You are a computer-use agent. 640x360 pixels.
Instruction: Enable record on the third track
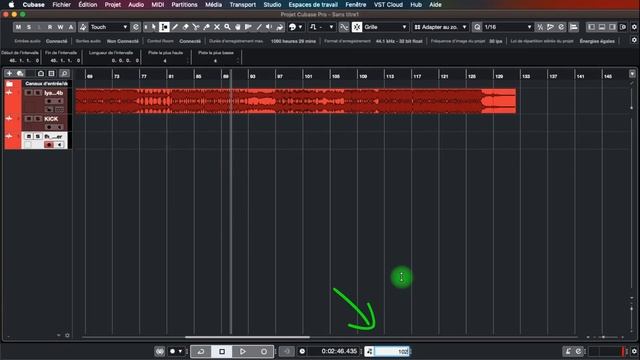tap(49, 144)
